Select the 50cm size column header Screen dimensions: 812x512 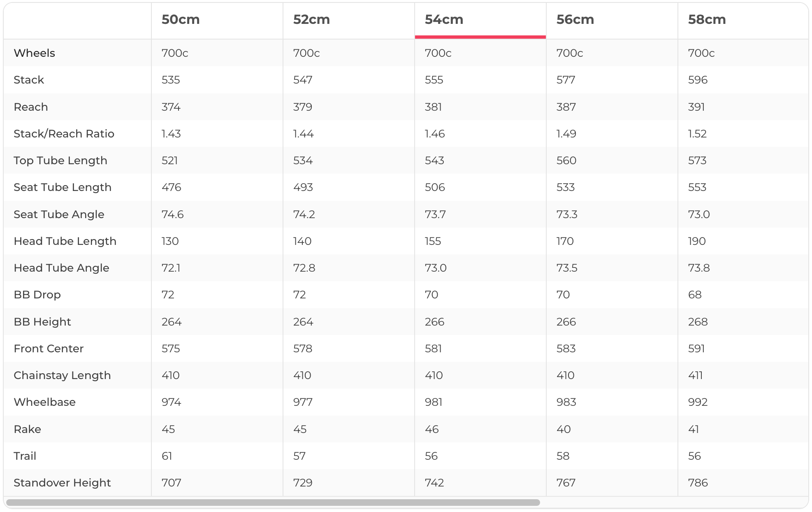(x=181, y=20)
